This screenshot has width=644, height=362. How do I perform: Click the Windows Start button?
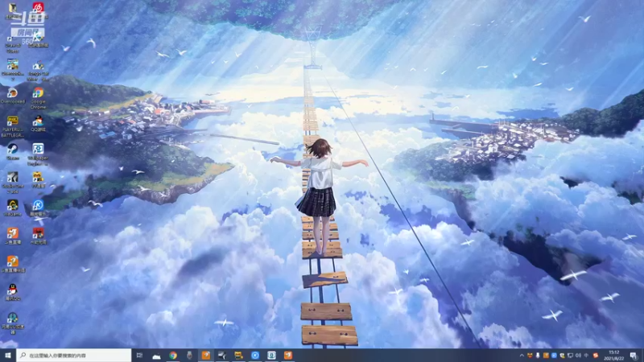coord(8,356)
